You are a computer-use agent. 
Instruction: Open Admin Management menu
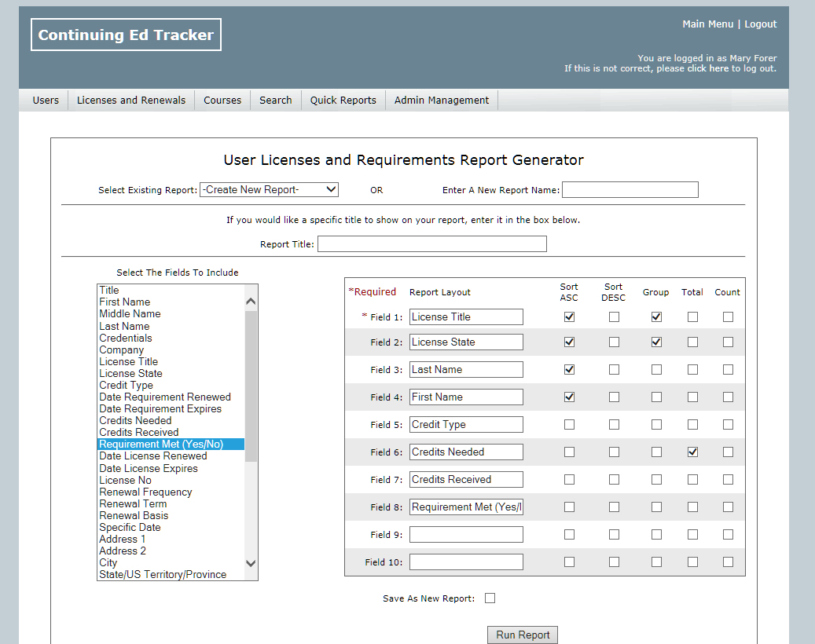441,100
